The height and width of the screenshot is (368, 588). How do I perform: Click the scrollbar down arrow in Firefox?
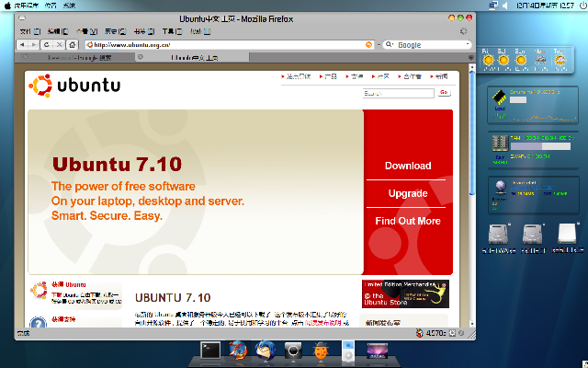[471, 323]
